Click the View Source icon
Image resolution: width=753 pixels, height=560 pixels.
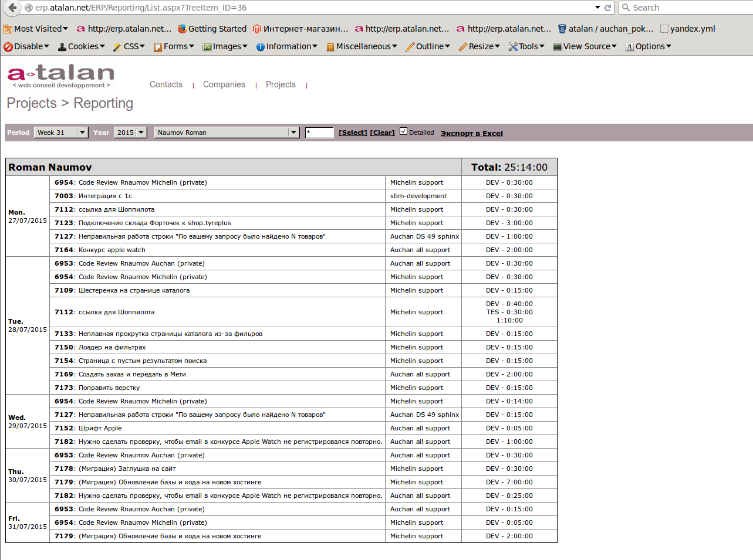point(558,47)
